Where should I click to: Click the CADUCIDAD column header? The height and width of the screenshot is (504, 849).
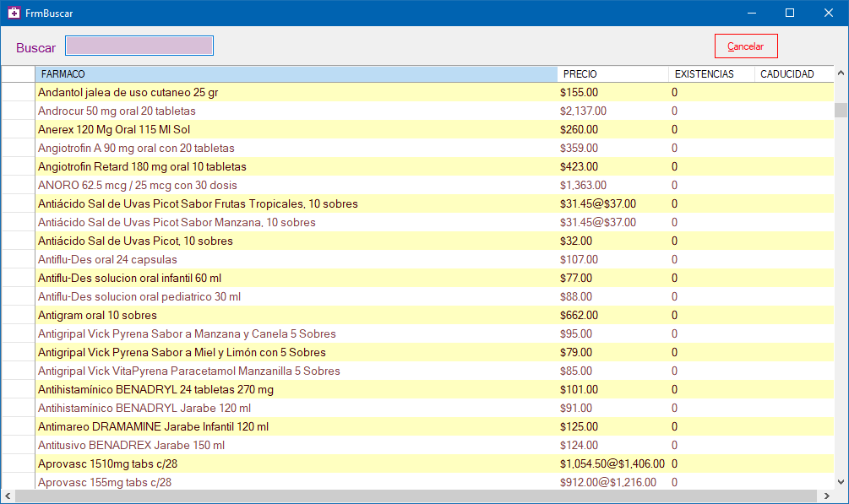pyautogui.click(x=794, y=74)
